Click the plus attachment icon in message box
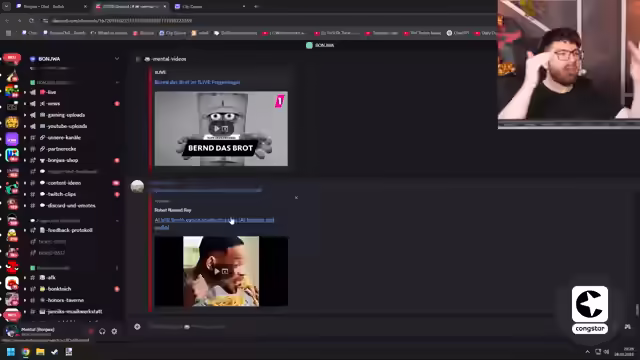This screenshot has width=640, height=360. click(137, 327)
